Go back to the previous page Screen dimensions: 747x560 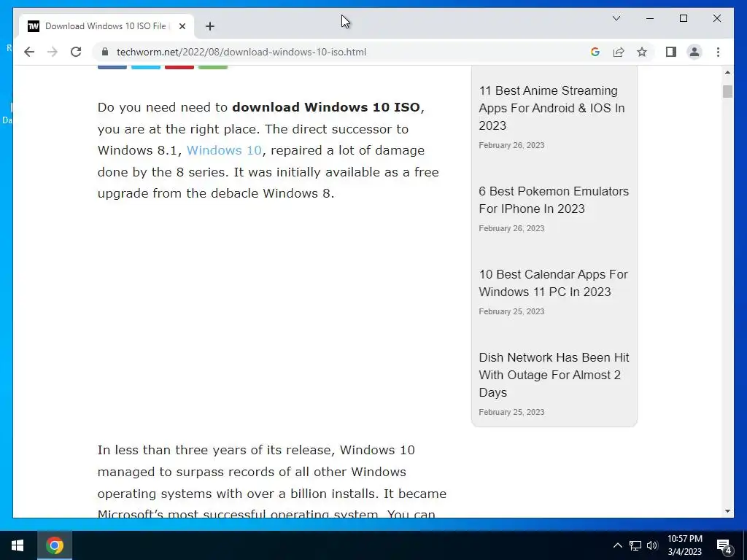pyautogui.click(x=29, y=52)
